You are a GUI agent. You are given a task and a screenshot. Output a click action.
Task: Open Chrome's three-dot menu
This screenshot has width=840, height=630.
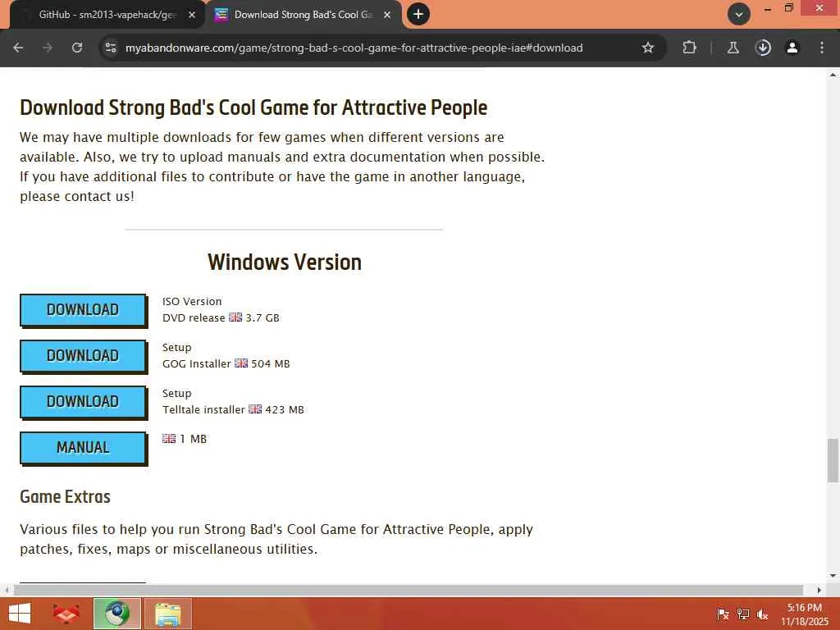[822, 48]
